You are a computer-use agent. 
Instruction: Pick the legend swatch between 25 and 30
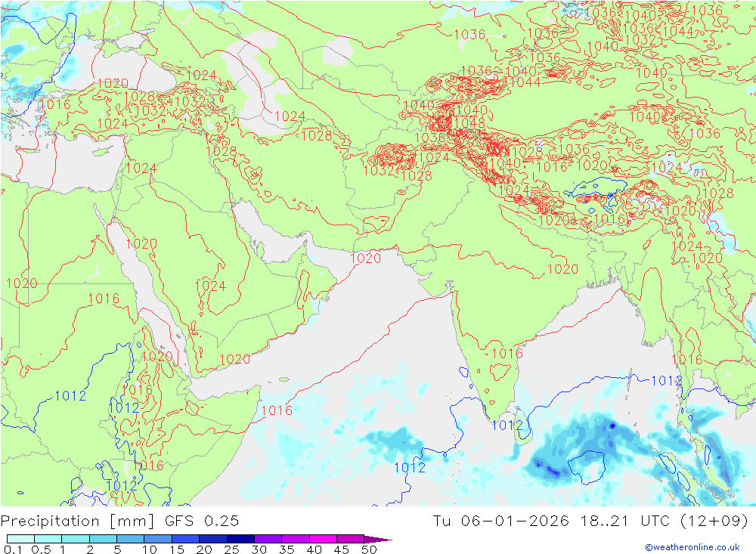240,539
